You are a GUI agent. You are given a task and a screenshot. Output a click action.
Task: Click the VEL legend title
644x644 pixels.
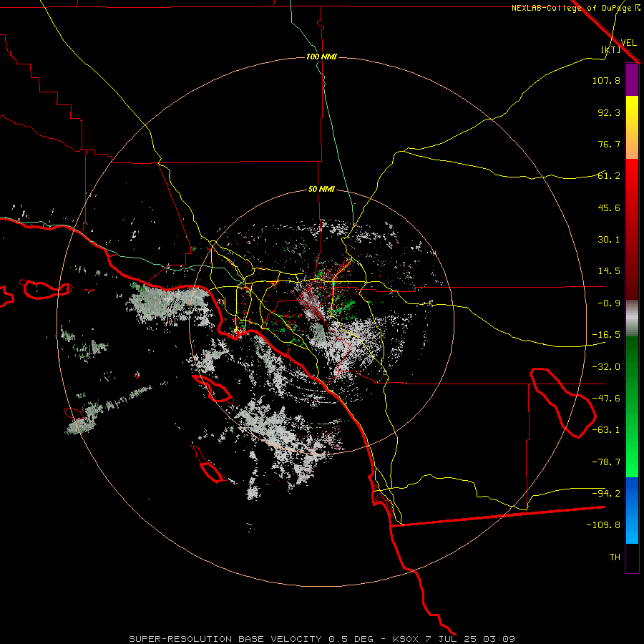pyautogui.click(x=629, y=42)
